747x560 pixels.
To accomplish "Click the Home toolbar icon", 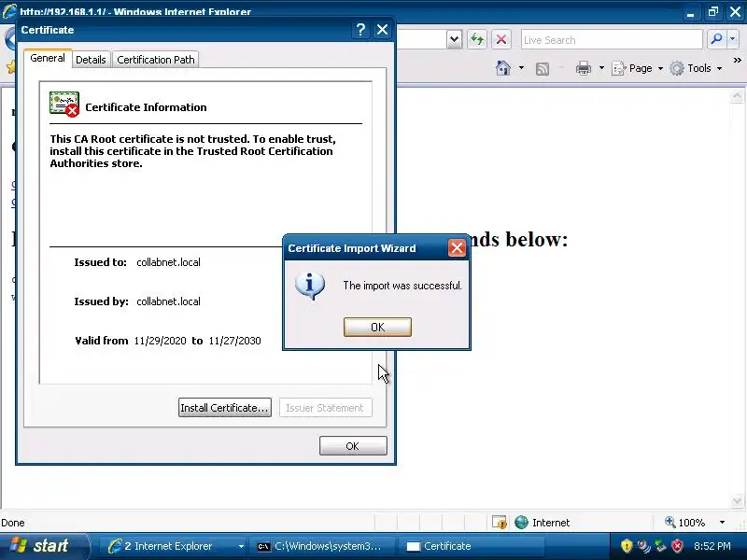I will [503, 68].
